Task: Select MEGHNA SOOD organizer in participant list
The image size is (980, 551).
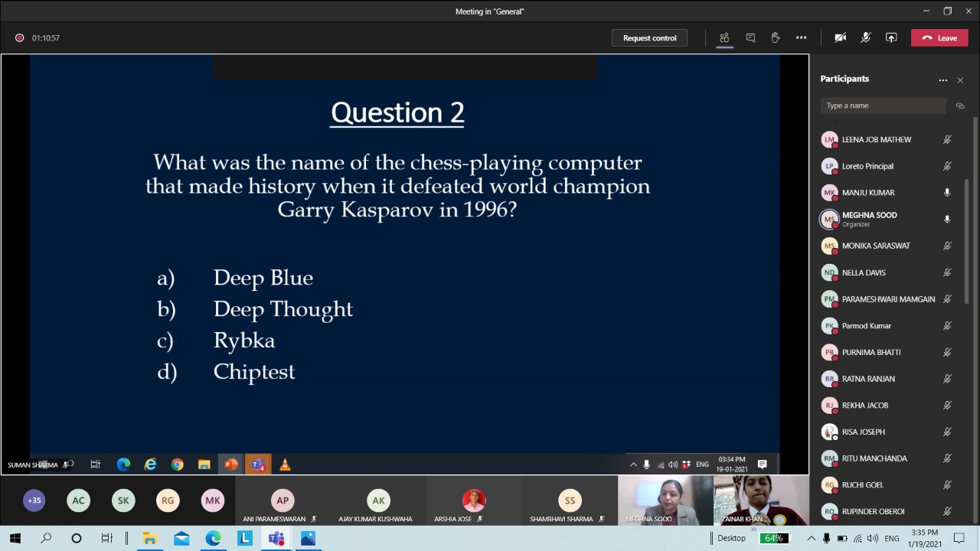Action: click(869, 219)
